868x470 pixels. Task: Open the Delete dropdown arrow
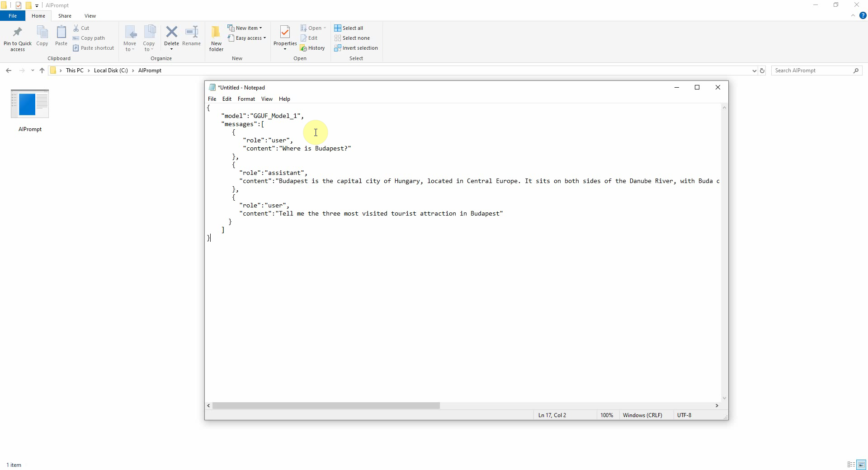pos(171,49)
